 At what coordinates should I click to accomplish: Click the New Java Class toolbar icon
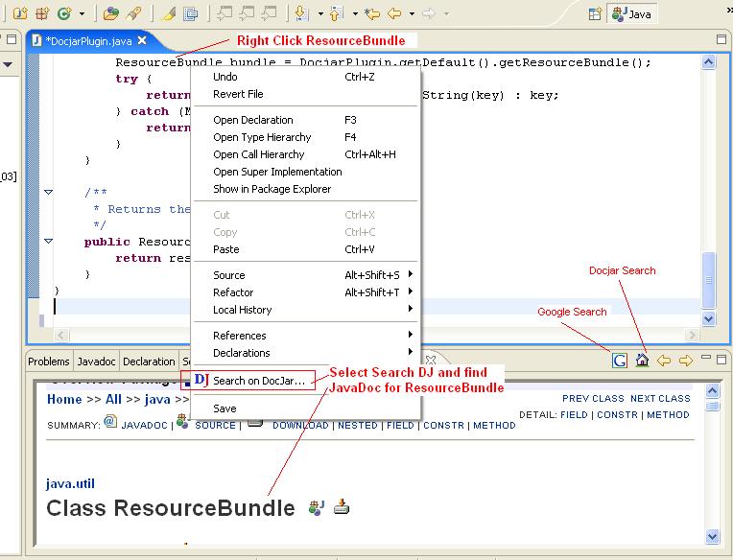tap(64, 13)
